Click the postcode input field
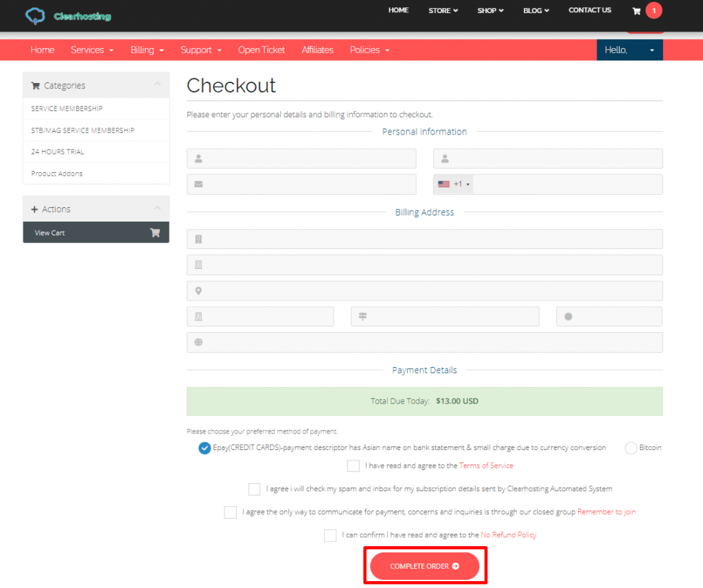The image size is (703, 588). [610, 316]
